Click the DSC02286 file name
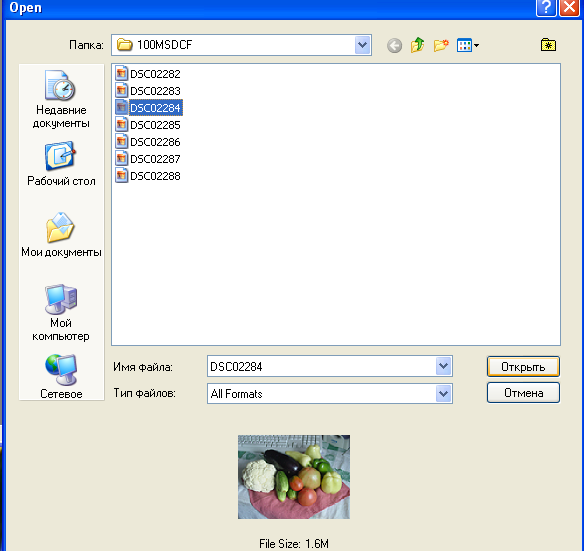 tap(155, 142)
